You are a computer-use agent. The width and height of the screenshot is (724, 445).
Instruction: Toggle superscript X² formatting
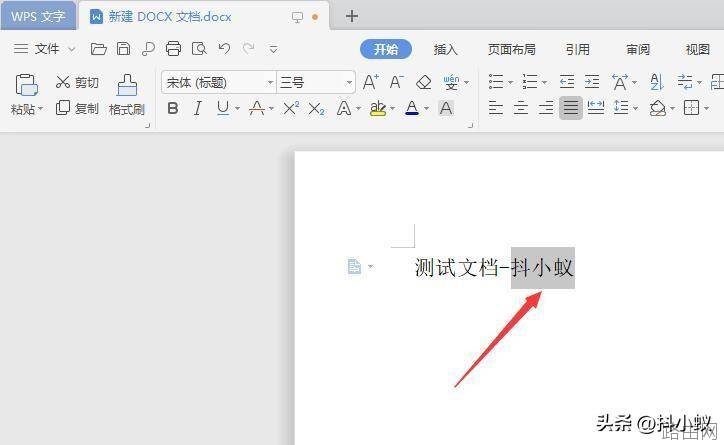[291, 108]
